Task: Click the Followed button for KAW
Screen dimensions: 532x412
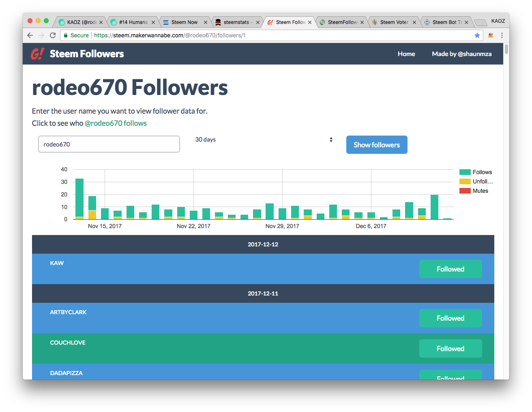Action: pos(450,269)
